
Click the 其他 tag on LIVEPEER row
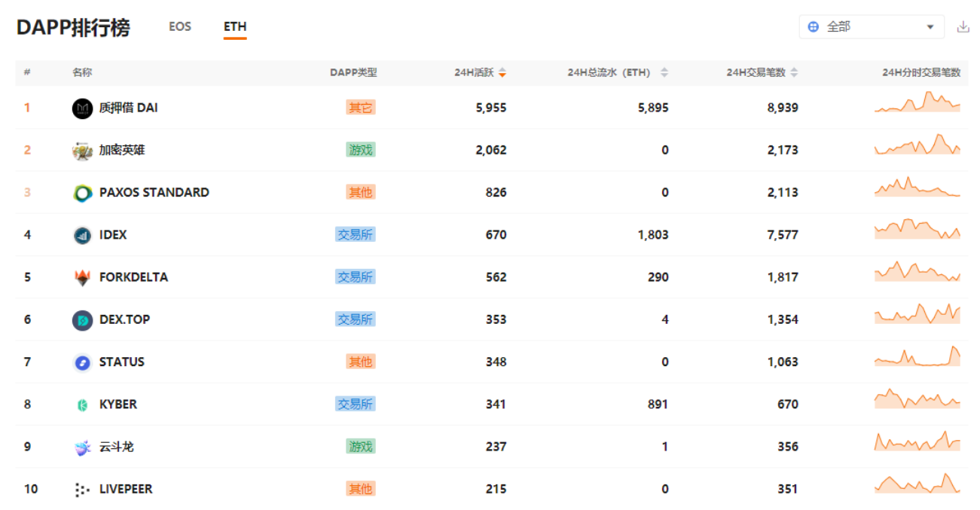360,489
